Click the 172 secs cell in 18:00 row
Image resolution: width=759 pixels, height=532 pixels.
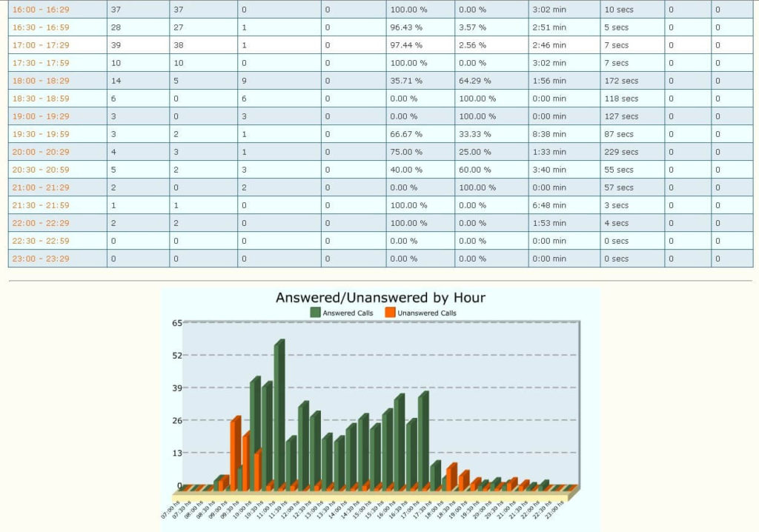(x=618, y=81)
